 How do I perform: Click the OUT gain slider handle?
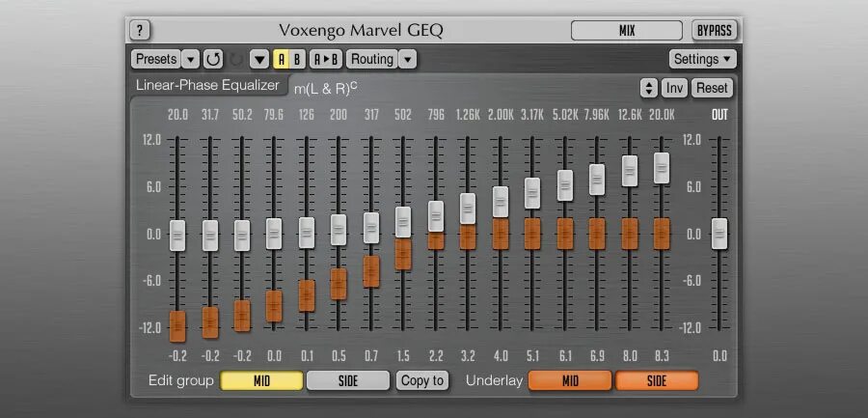coord(719,234)
